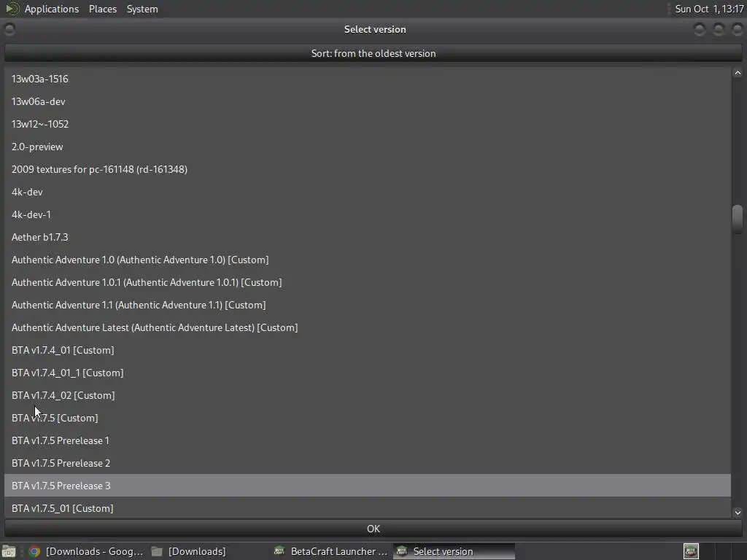Confirm selection with the OK button
747x560 pixels.
[373, 529]
